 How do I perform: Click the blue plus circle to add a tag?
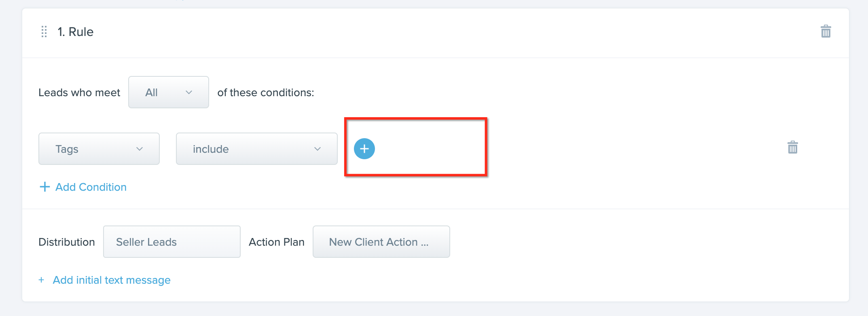[364, 149]
